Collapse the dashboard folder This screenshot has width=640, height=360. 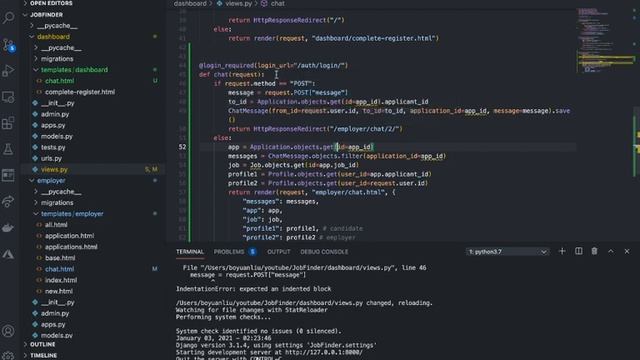(x=53, y=37)
